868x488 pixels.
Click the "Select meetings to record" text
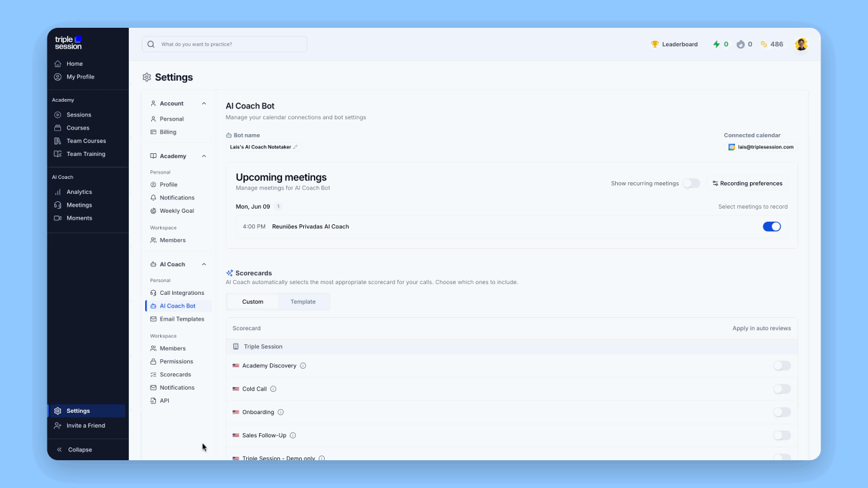[753, 207]
